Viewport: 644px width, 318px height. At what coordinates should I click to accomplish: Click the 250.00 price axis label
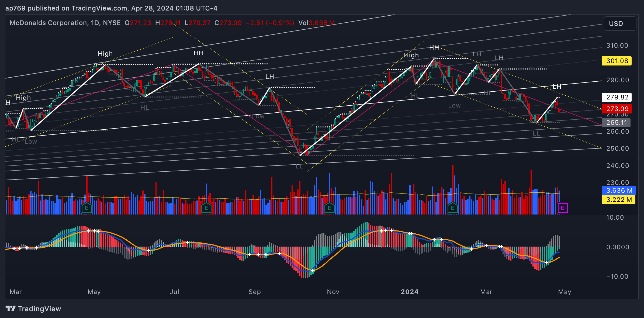617,148
